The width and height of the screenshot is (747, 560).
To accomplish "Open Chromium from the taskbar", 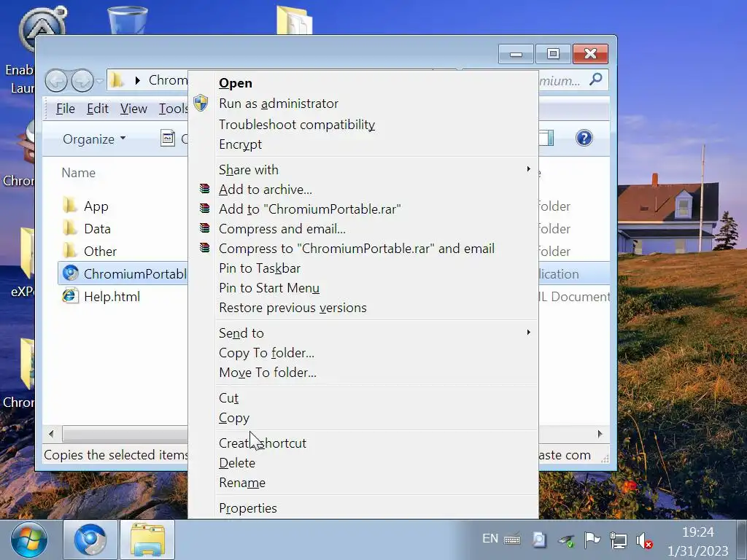I will [90, 540].
